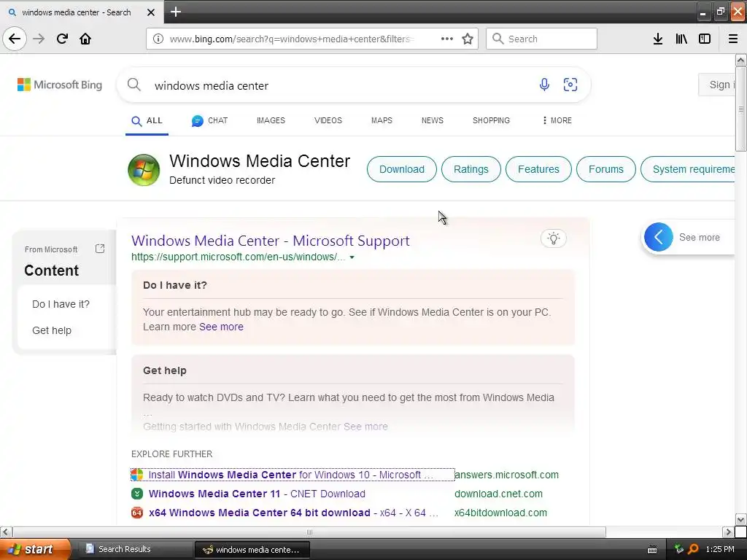This screenshot has height=560, width=747.
Task: Expand the support.microsoft.com URL dropdown arrow
Action: 352,257
